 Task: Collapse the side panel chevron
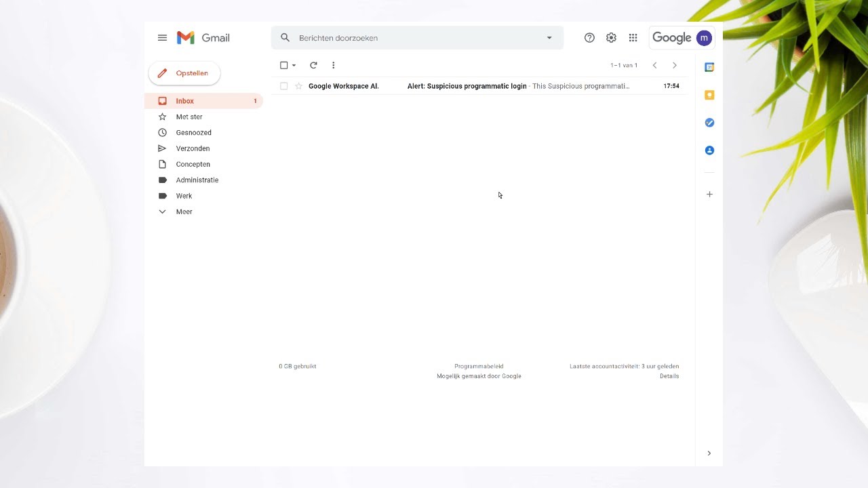pos(709,453)
